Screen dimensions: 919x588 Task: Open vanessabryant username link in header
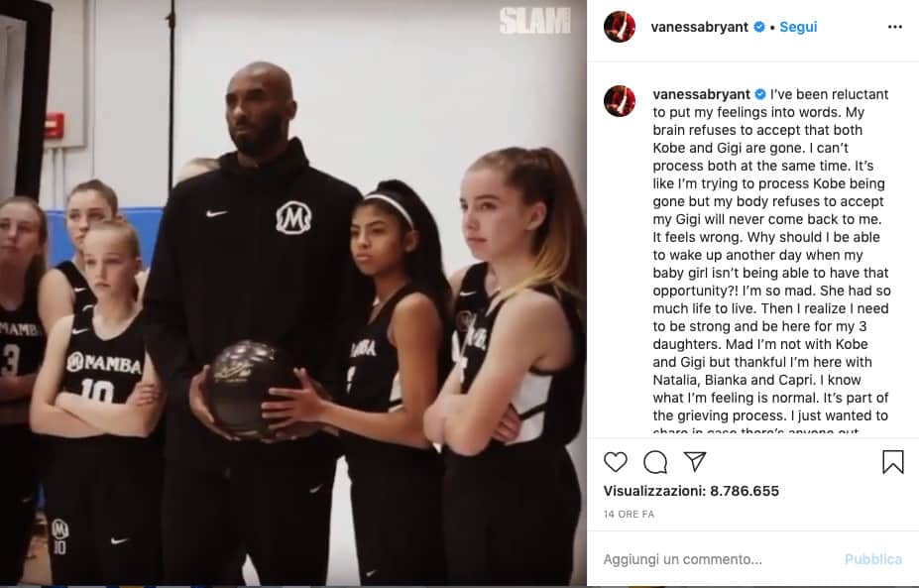(699, 27)
